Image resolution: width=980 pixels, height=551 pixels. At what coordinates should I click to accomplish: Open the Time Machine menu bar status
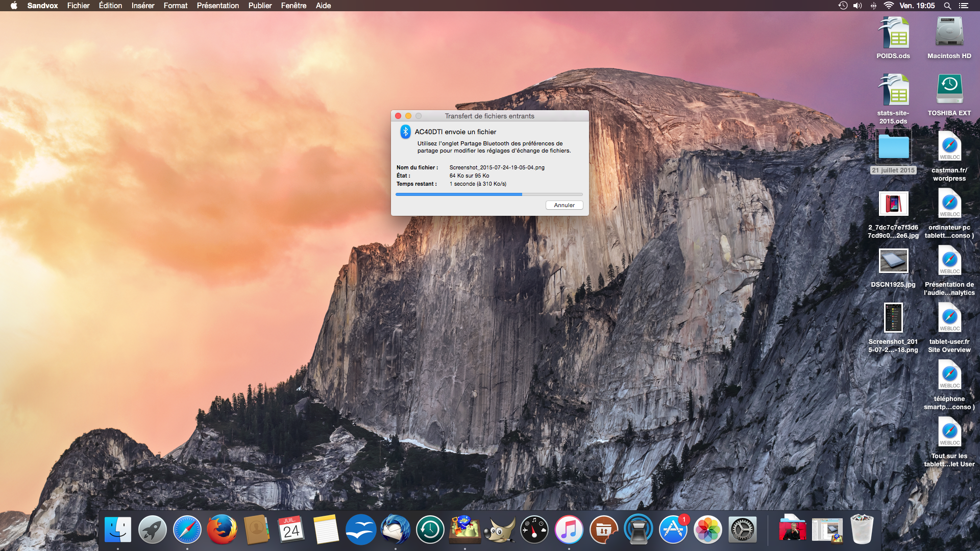point(843,6)
